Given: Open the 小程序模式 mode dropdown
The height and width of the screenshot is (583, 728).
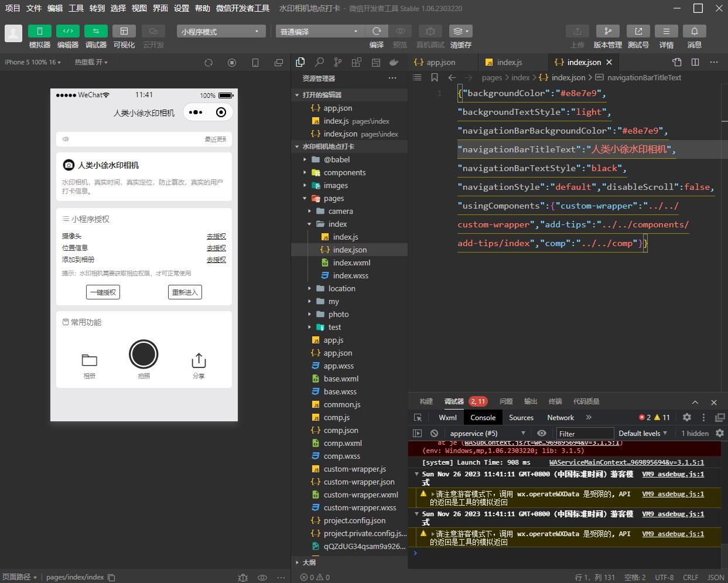Looking at the screenshot, I should tap(221, 32).
